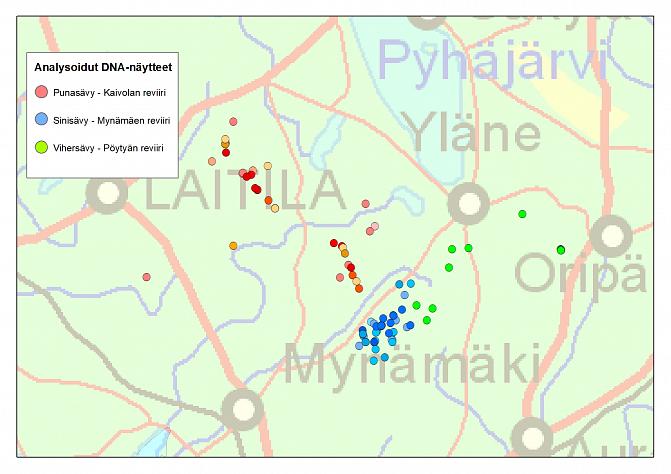The image size is (671, 474).
Task: Click the Mynämäki town circle marker
Action: 242,409
